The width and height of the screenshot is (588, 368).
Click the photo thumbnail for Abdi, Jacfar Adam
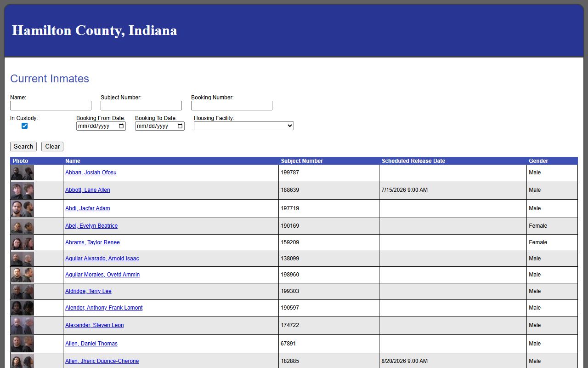(23, 209)
